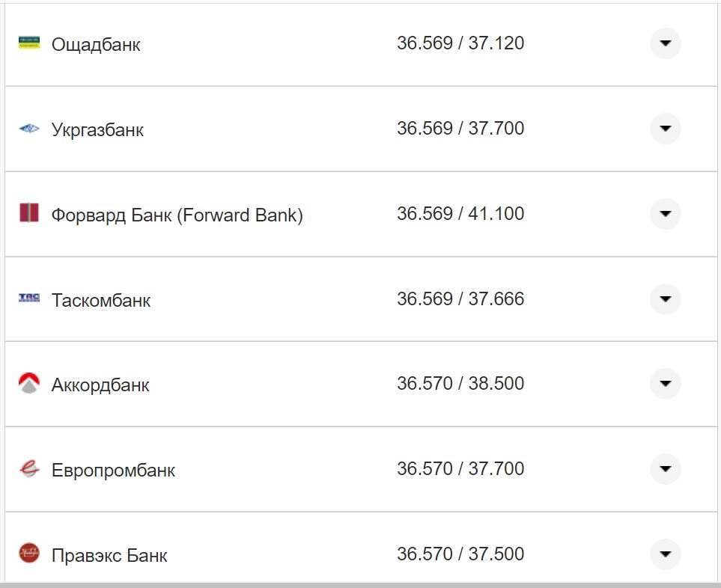Open the Аккордбанк dropdown arrow
Viewport: 721px width, 588px height.
[665, 384]
